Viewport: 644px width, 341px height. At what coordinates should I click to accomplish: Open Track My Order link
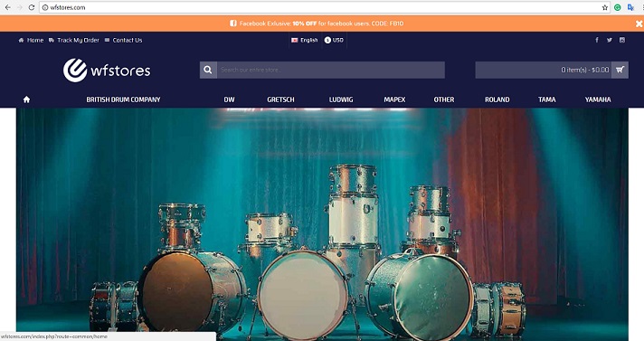pos(74,40)
